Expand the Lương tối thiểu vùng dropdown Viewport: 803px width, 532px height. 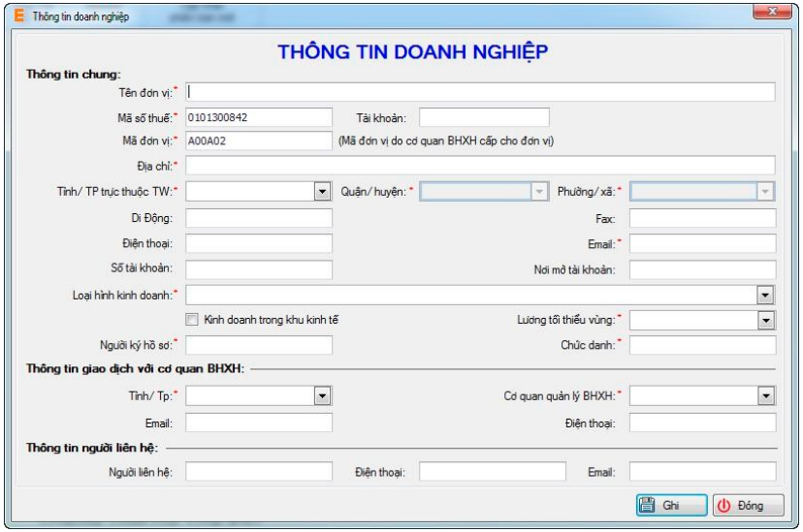[765, 320]
